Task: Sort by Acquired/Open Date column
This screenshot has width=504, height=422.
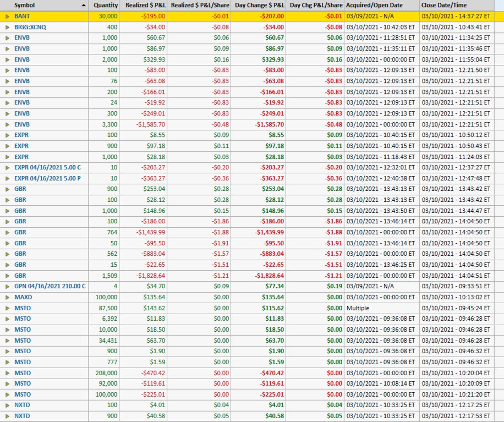Action: click(374, 5)
